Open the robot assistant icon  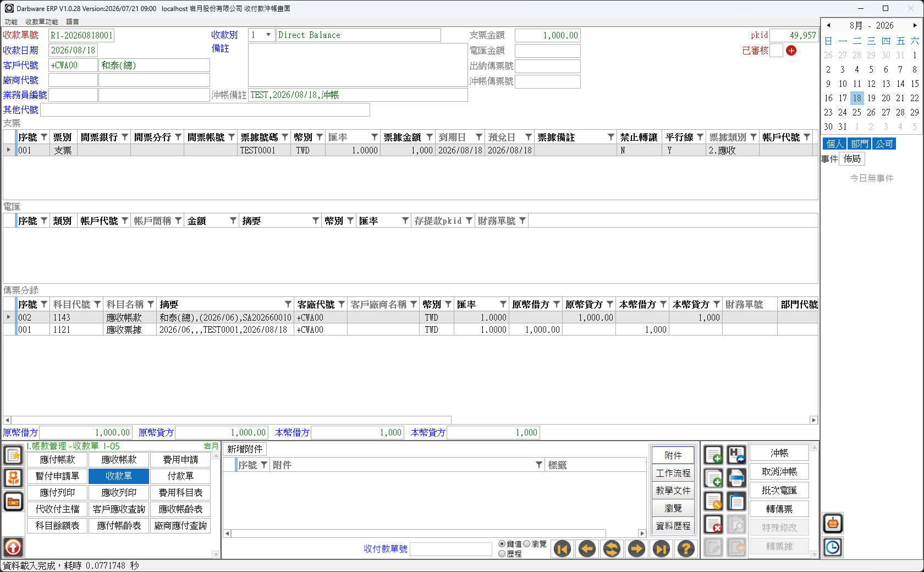(x=833, y=524)
